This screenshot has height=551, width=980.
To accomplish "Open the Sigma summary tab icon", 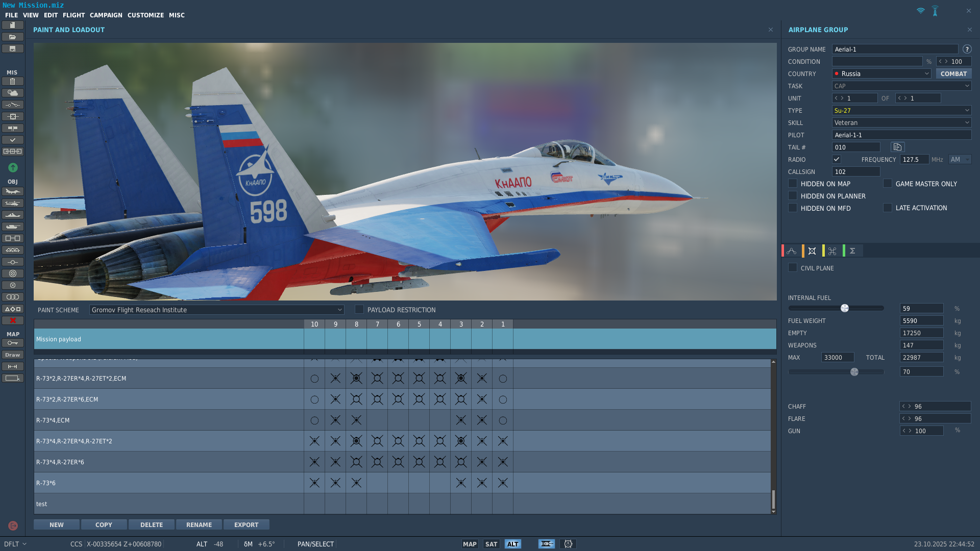I will pyautogui.click(x=852, y=251).
